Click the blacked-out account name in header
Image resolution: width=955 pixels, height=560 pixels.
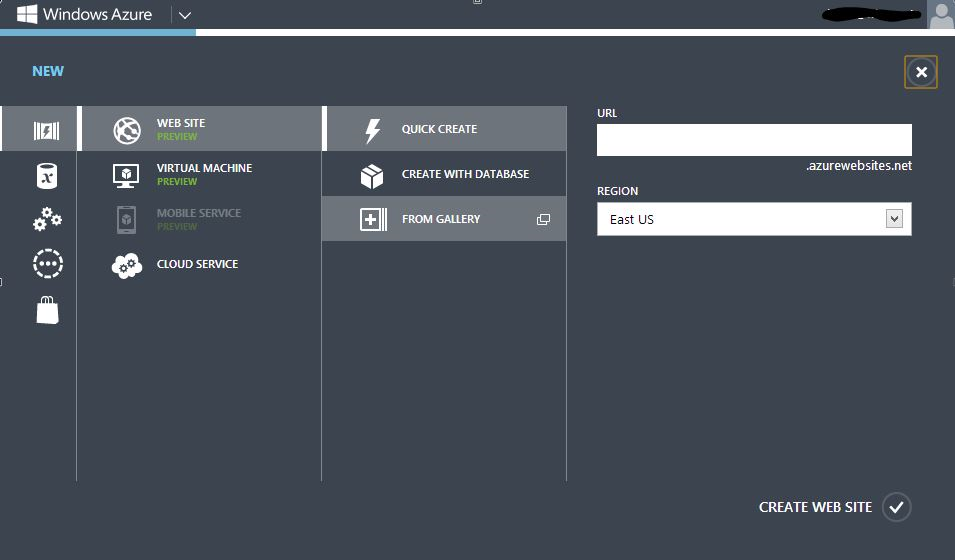pyautogui.click(x=872, y=14)
